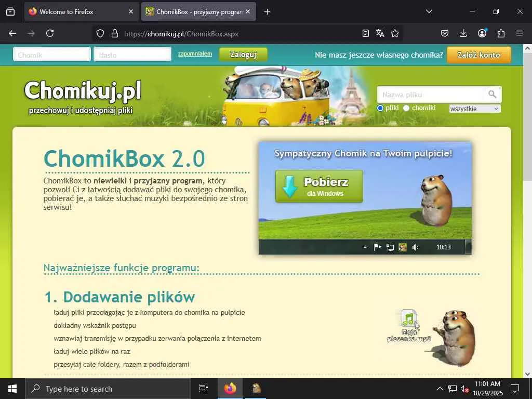
Task: Close the Welcome to Firefox tab
Action: coord(131,11)
